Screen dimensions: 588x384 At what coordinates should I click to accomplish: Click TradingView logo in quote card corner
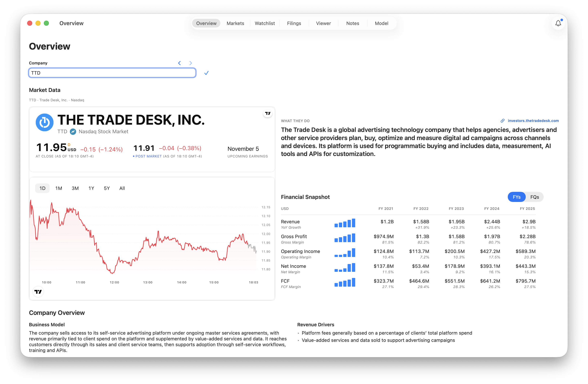click(268, 113)
